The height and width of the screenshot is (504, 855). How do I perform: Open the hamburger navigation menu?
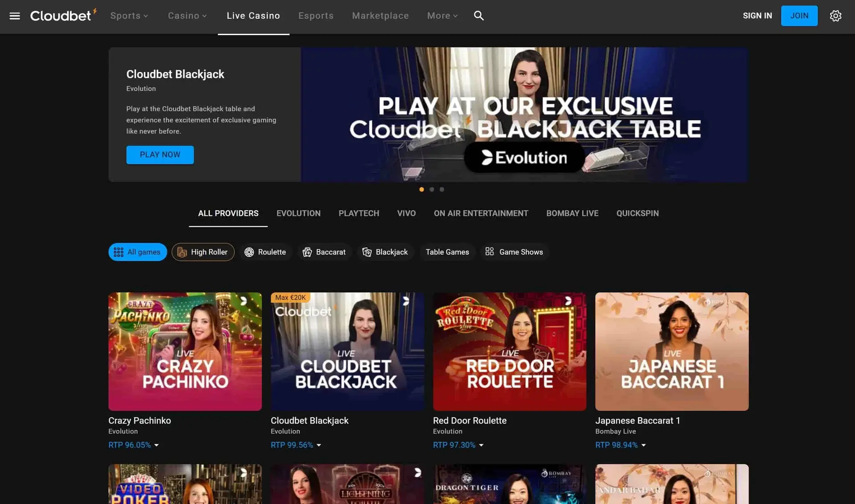[14, 16]
